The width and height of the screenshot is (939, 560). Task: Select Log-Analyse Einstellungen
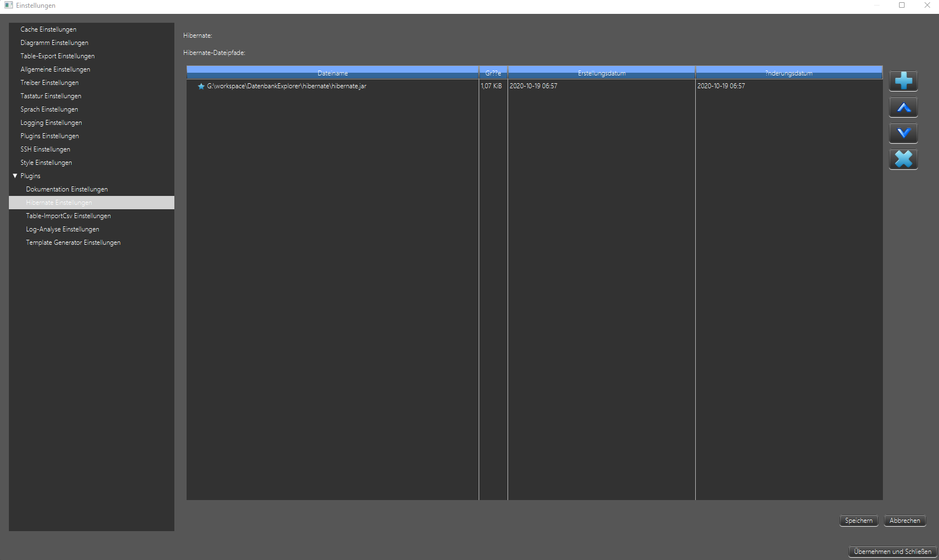point(62,229)
